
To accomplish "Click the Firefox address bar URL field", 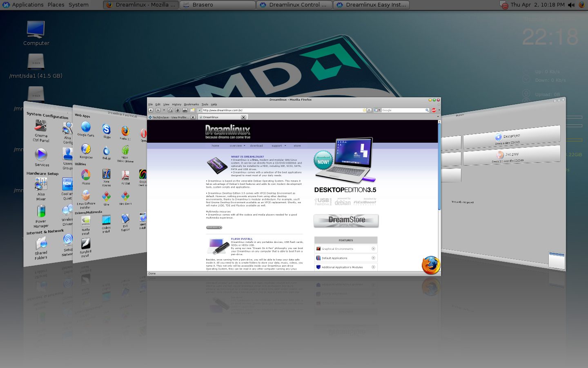I will (x=282, y=110).
